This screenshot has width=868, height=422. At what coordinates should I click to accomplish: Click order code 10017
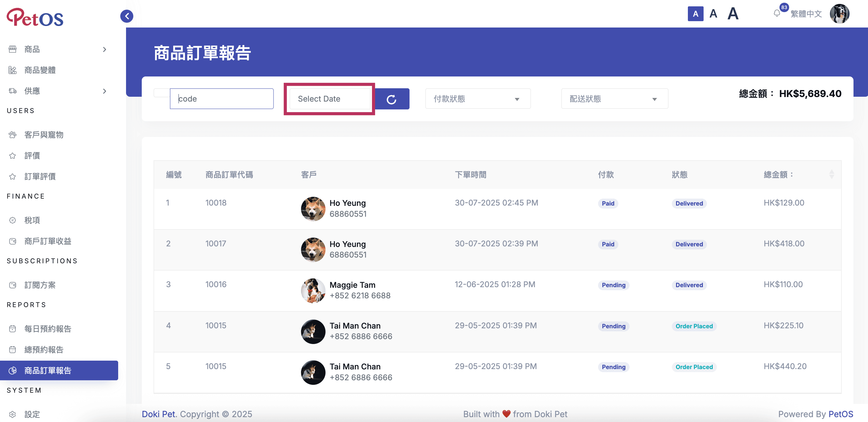tap(216, 244)
